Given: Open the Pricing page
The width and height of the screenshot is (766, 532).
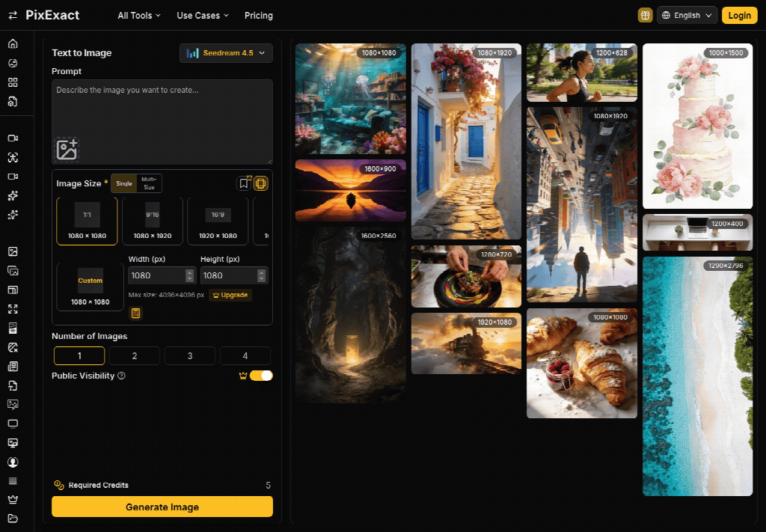Looking at the screenshot, I should point(258,16).
